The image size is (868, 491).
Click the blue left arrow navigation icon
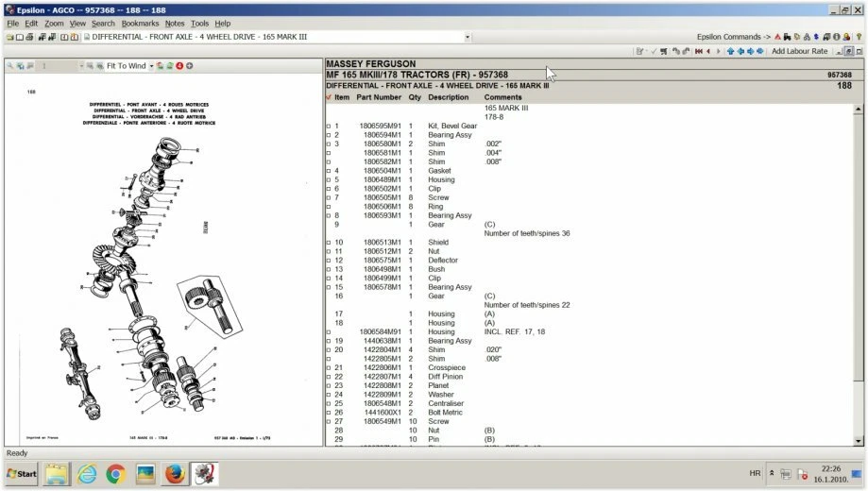coord(740,51)
